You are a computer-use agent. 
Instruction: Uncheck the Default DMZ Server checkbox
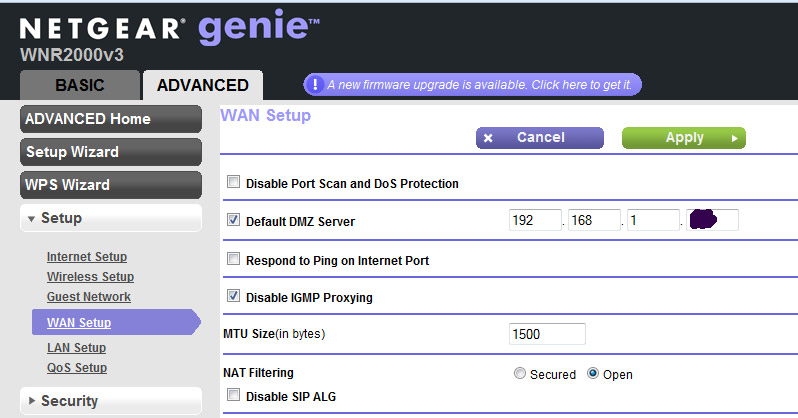coord(234,220)
